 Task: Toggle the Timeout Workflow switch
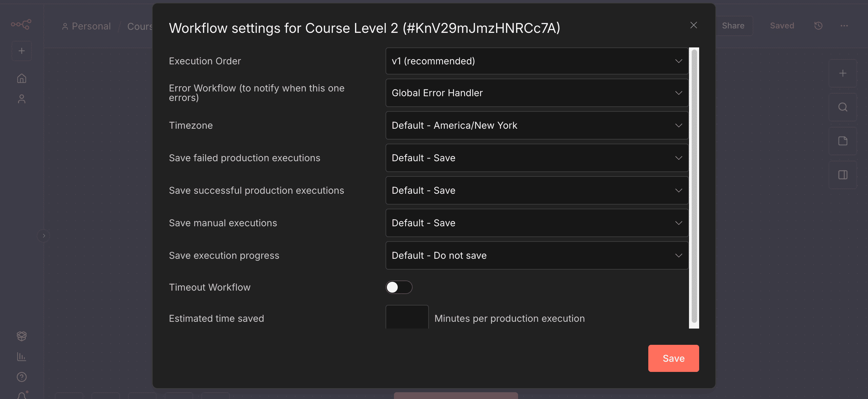399,287
